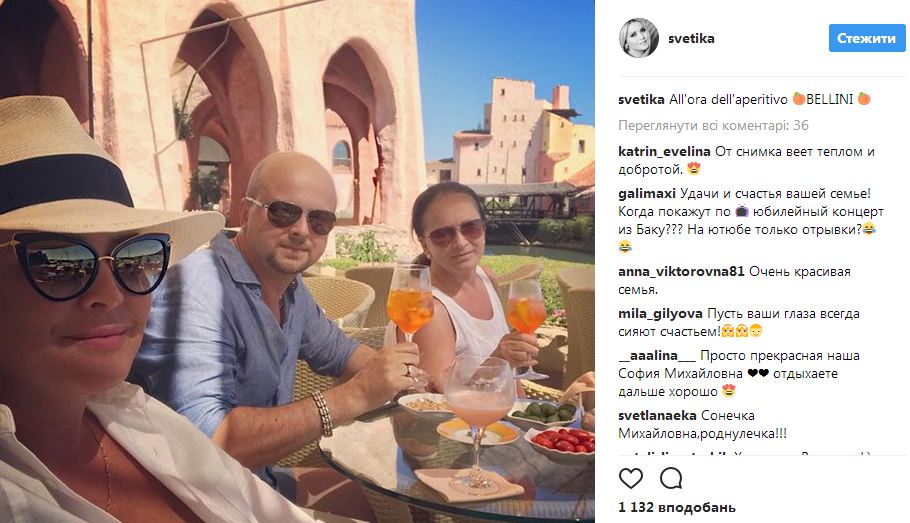910x523 pixels.
Task: Open anna_viktorovna81 commenter profile
Action: 681,272
